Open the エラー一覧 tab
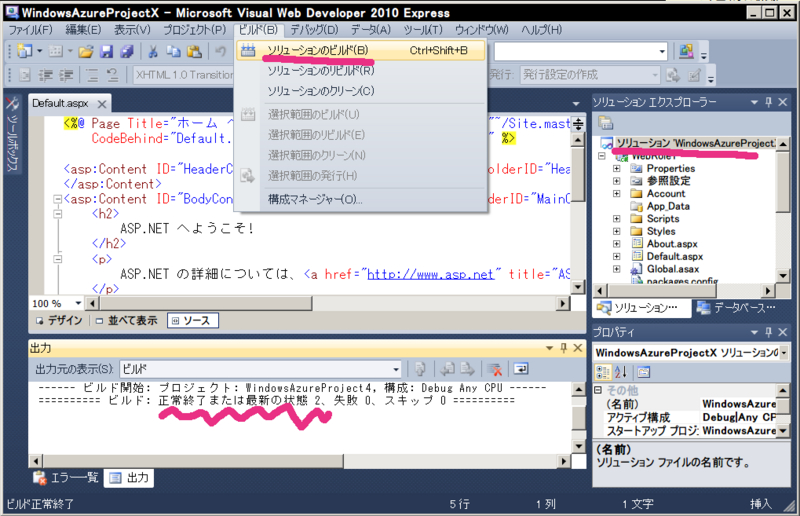 (x=66, y=478)
